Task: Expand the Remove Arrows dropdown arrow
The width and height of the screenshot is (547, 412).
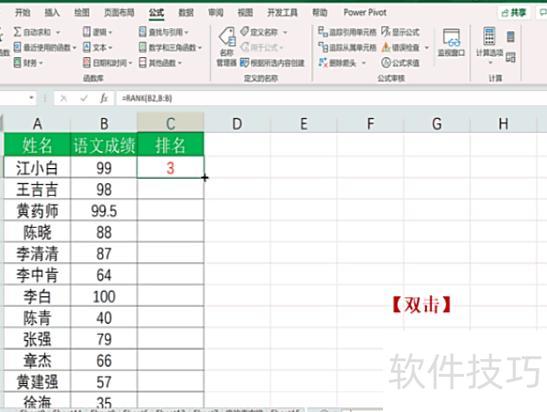Action: pyautogui.click(x=364, y=63)
